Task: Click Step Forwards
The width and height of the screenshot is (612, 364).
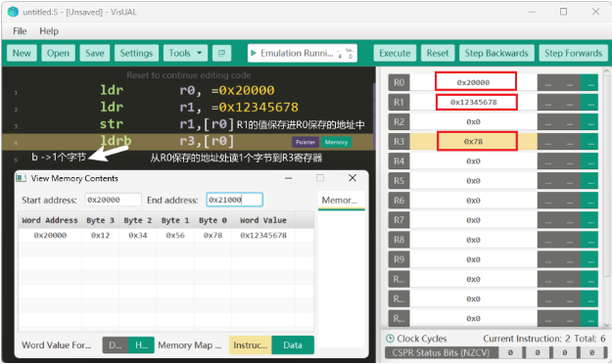Action: (x=574, y=53)
